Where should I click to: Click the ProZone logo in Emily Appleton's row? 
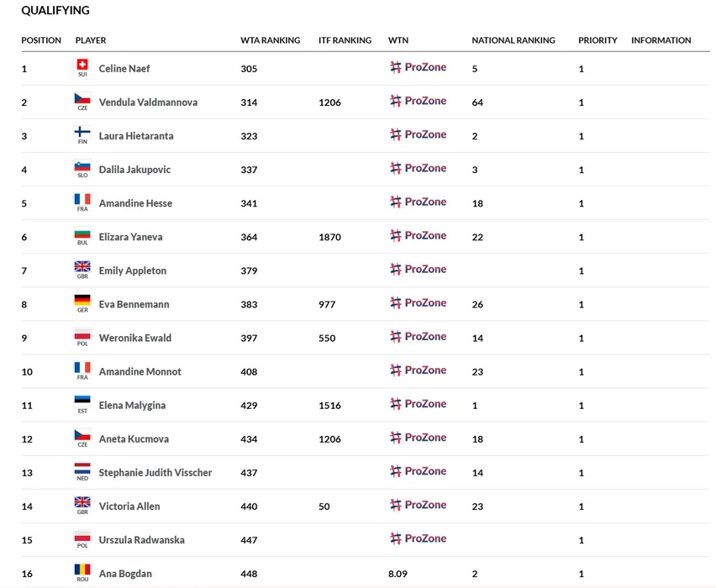click(x=418, y=269)
